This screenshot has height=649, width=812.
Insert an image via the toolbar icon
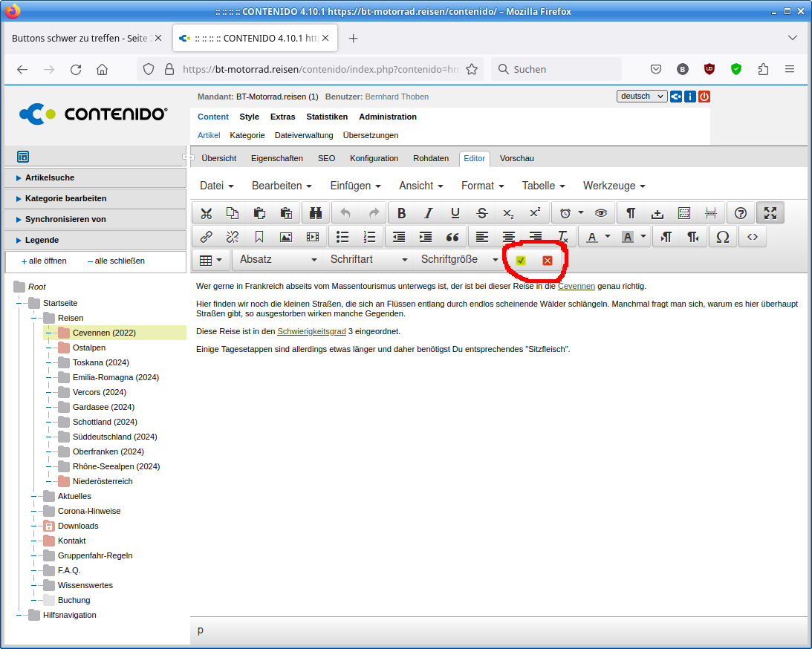pos(285,237)
